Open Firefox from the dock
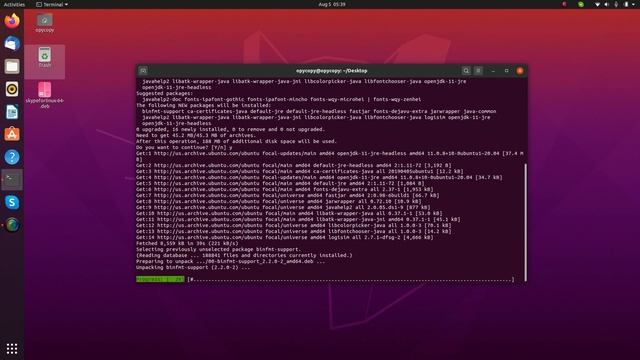Image resolution: width=640 pixels, height=360 pixels. [x=12, y=20]
